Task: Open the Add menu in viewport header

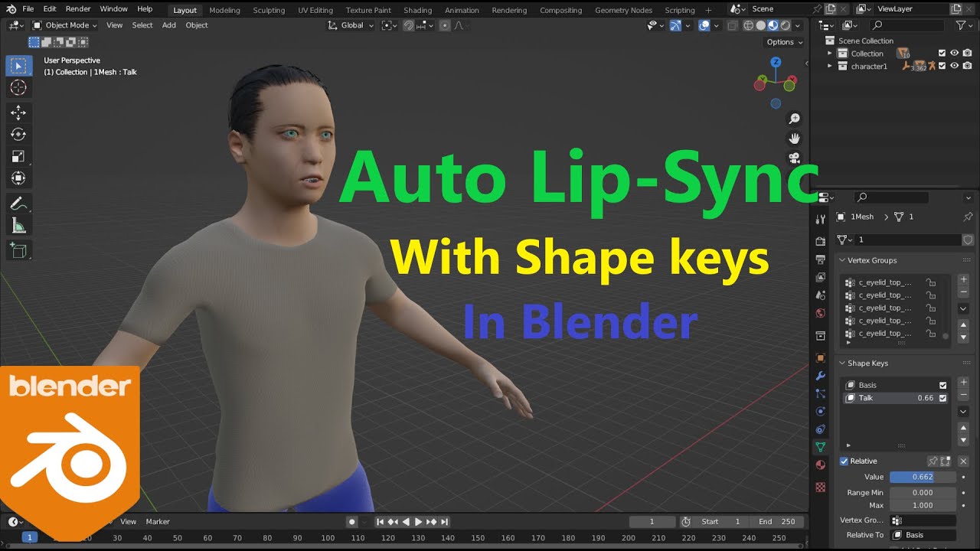Action: point(169,25)
